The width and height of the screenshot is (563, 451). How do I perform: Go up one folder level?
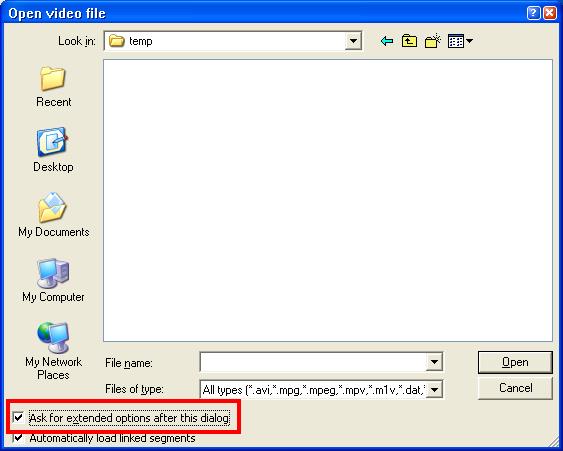tap(409, 41)
